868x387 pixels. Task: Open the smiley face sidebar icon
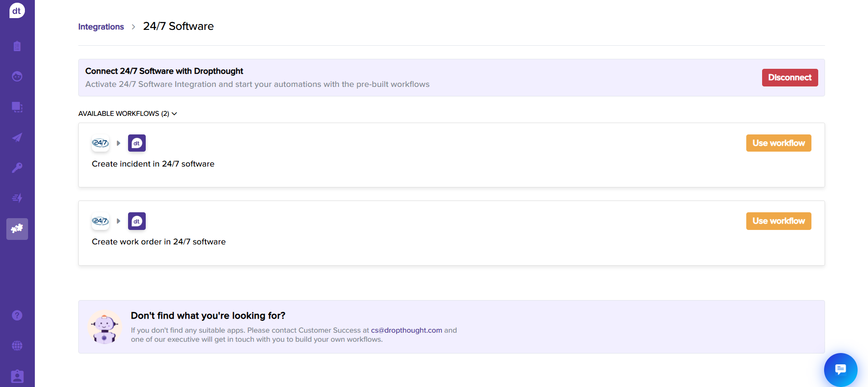point(17,76)
